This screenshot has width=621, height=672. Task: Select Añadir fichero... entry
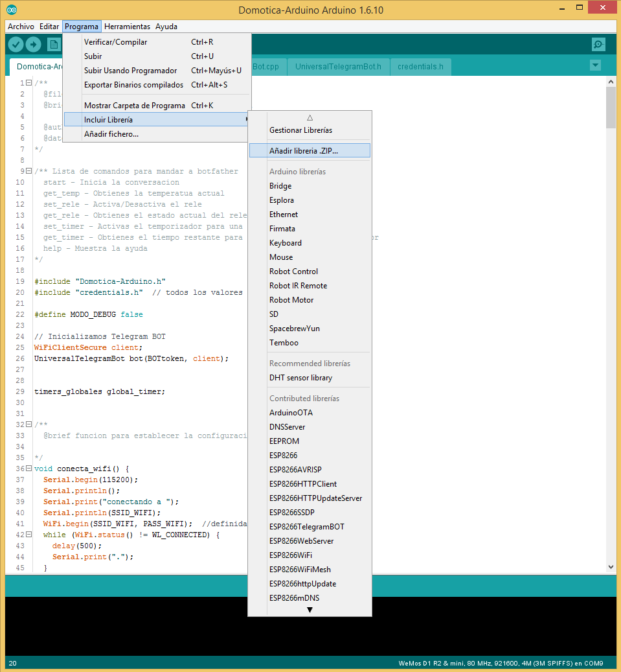tap(157, 133)
